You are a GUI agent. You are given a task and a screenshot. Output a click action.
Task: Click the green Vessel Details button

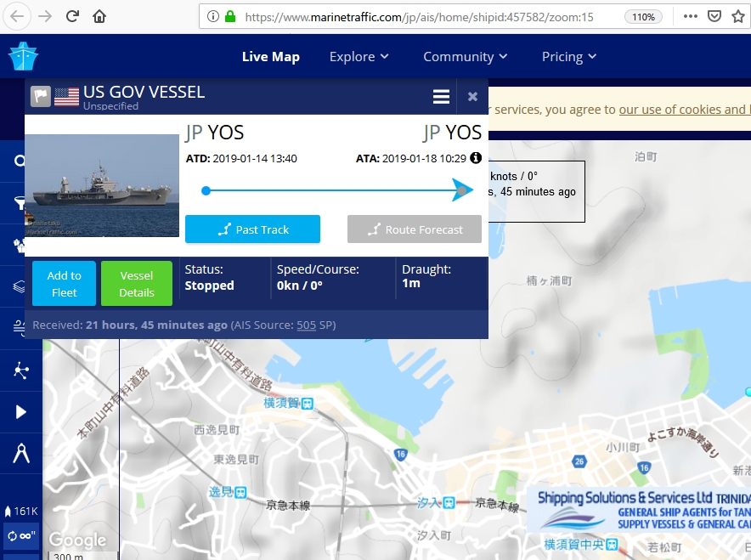(x=136, y=284)
